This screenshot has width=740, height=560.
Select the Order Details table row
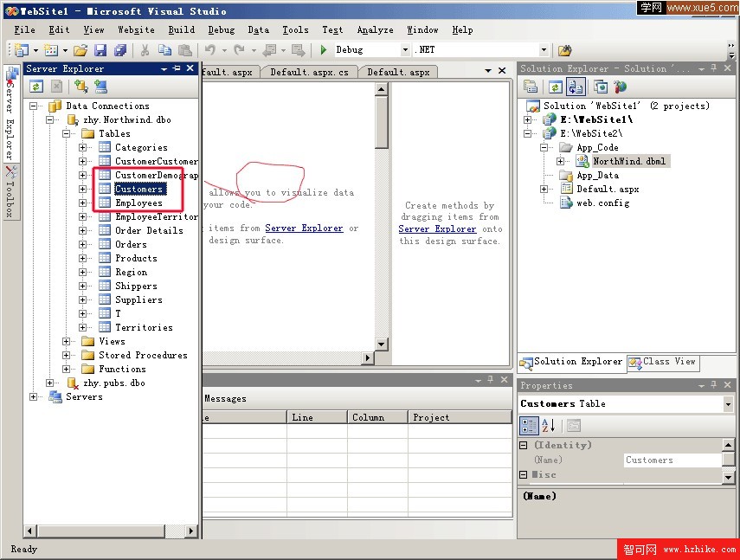(149, 231)
